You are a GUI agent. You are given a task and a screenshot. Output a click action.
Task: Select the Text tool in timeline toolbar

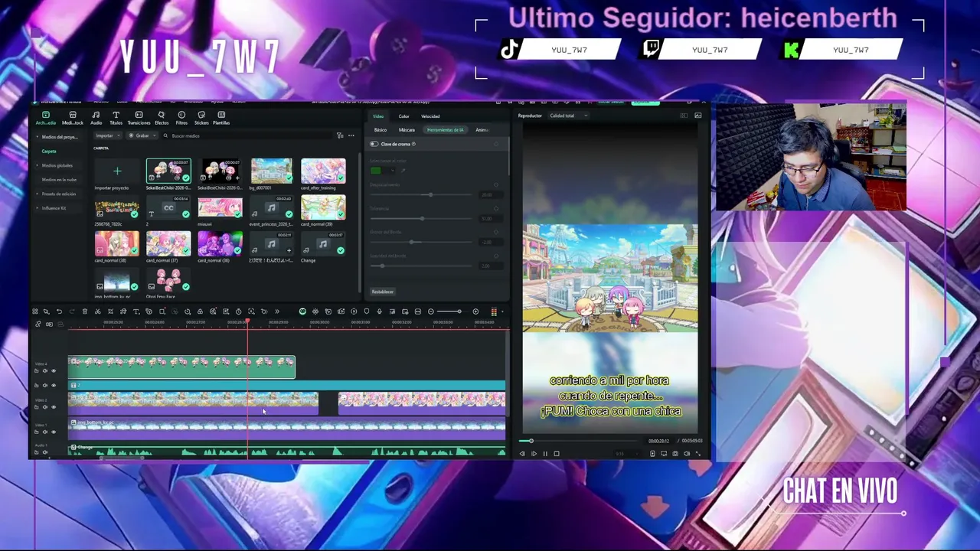(136, 311)
